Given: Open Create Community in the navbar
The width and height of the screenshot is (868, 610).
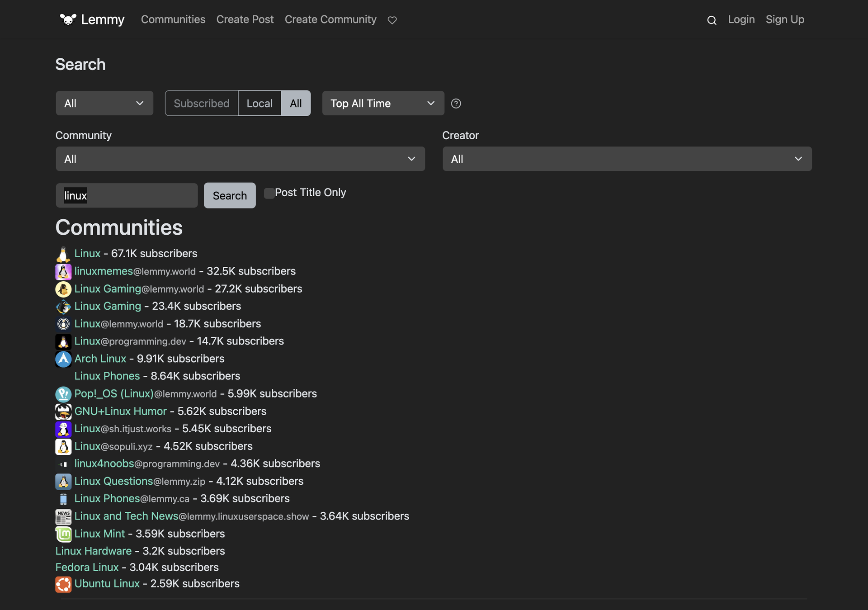Looking at the screenshot, I should [330, 19].
